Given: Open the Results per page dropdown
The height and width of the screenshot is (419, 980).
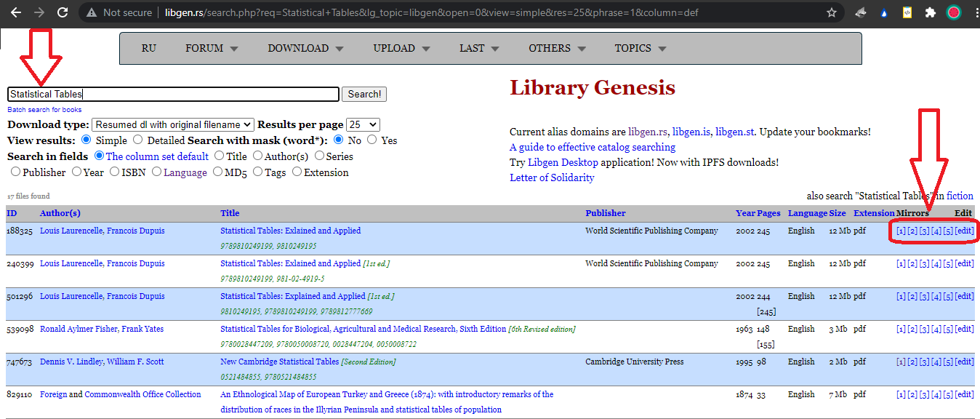Looking at the screenshot, I should [363, 125].
